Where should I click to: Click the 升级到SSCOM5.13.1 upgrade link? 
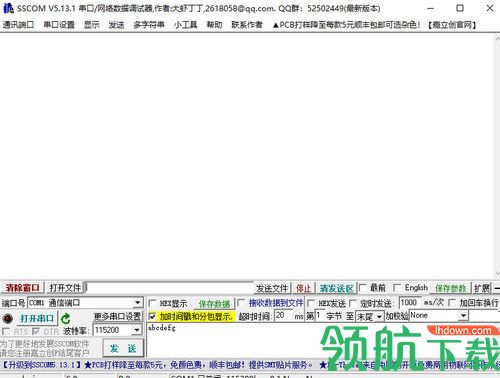click(x=42, y=365)
